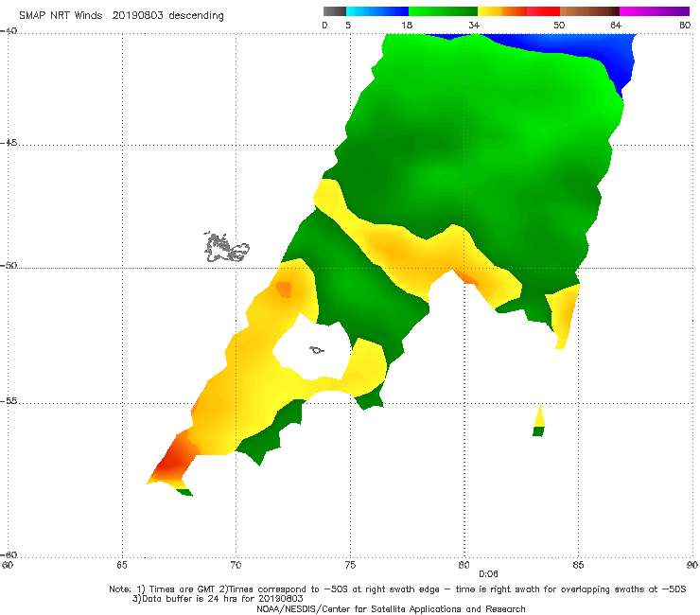
Task: Click the green segment of the color bar
Action: coord(443,11)
